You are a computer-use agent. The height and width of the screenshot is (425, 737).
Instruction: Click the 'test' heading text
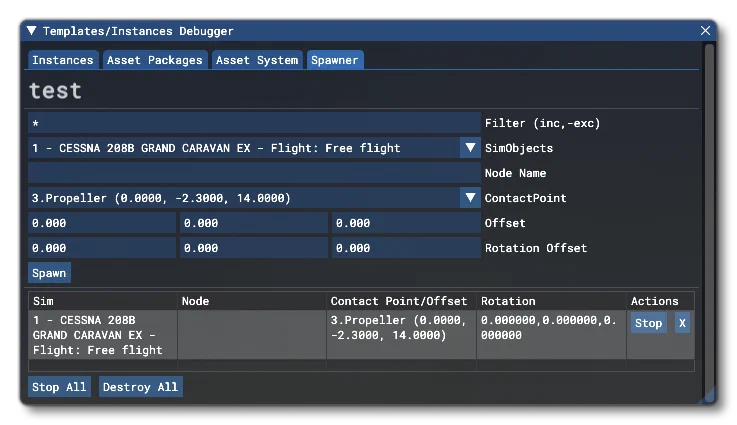[x=55, y=91]
